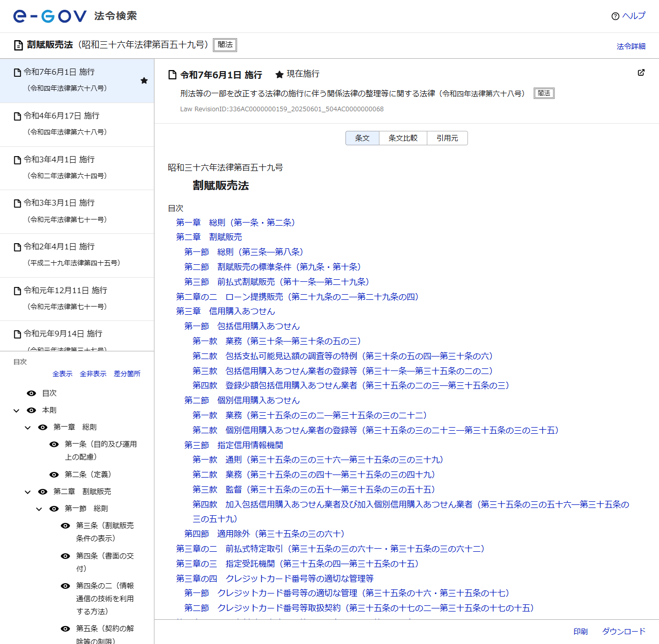Screen dimensions: 659x644
Task: Click 全非表示 to hide all
Action: pyautogui.click(x=93, y=374)
